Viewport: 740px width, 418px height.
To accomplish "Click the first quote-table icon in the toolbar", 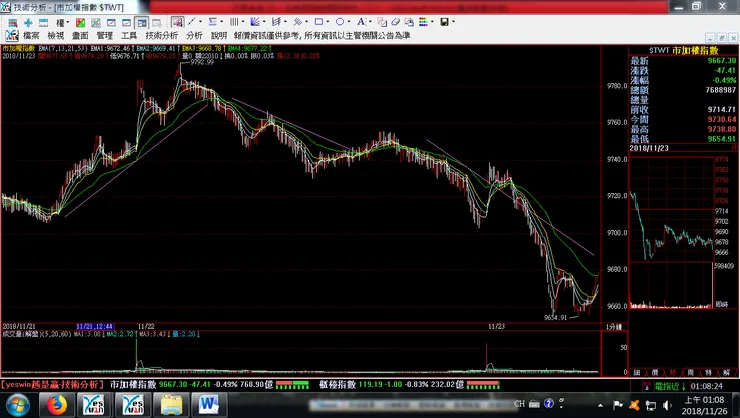I will (13, 22).
